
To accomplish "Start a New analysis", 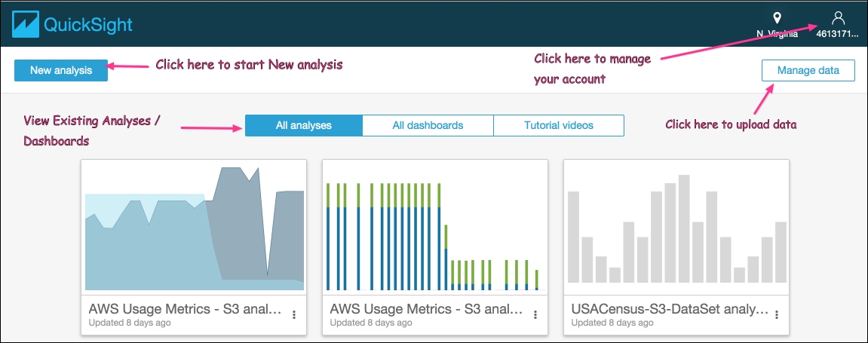I will pos(61,70).
